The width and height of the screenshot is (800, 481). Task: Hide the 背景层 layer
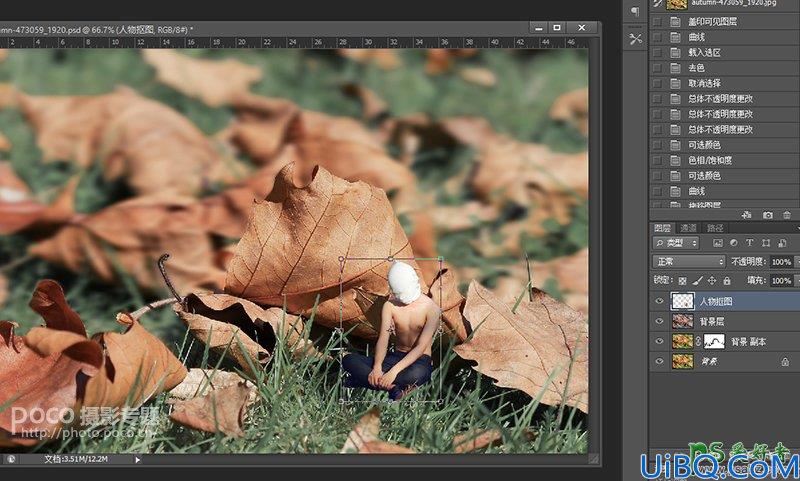[659, 321]
